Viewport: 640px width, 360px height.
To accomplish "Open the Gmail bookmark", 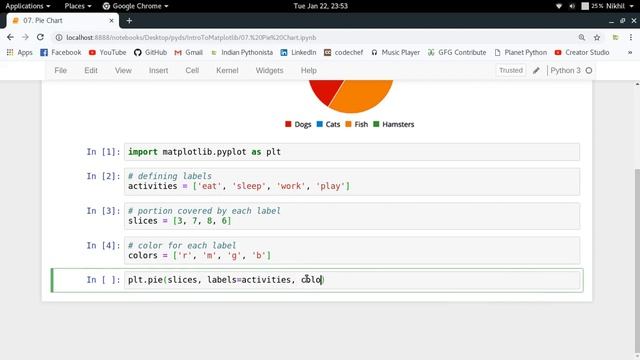I will tap(189, 52).
